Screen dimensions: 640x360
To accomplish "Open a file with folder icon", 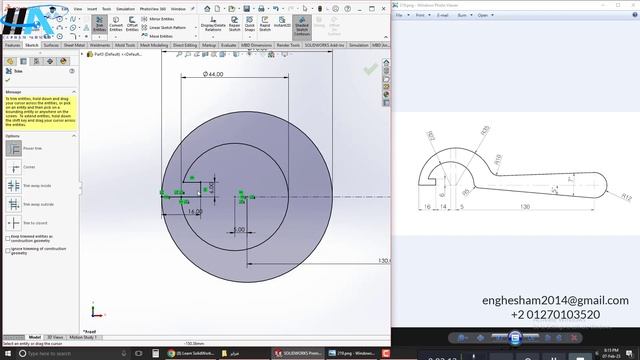I will coord(231,9).
